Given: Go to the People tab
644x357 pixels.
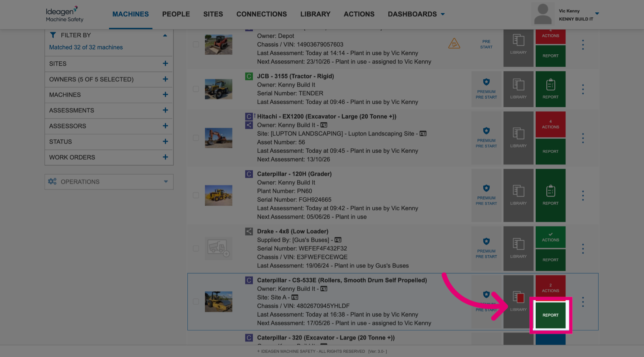Looking at the screenshot, I should [176, 14].
